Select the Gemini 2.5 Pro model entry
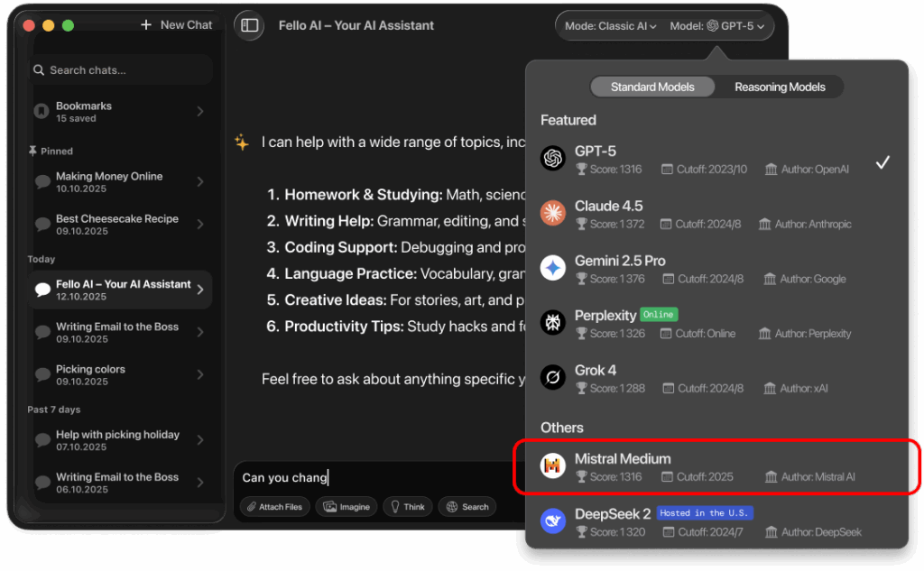924x571 pixels. 716,268
